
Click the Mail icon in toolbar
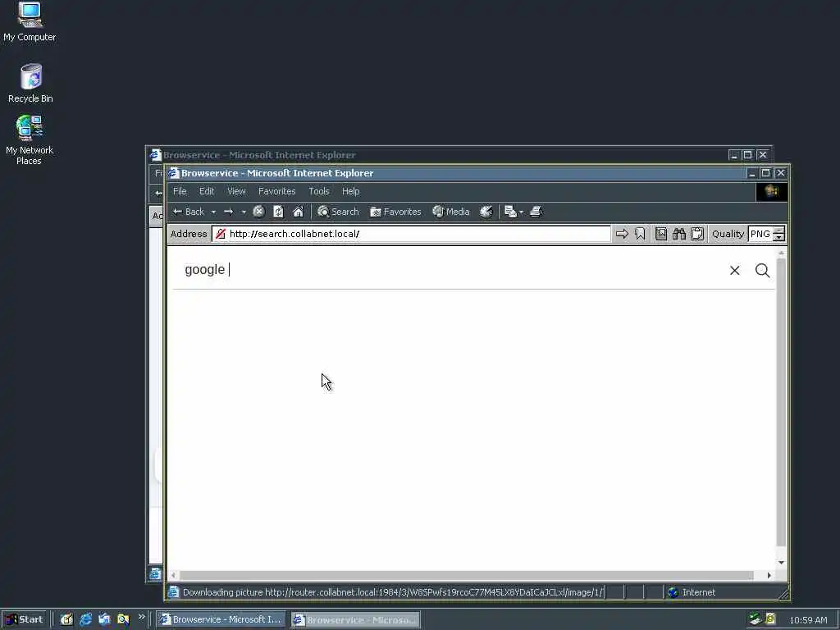510,212
